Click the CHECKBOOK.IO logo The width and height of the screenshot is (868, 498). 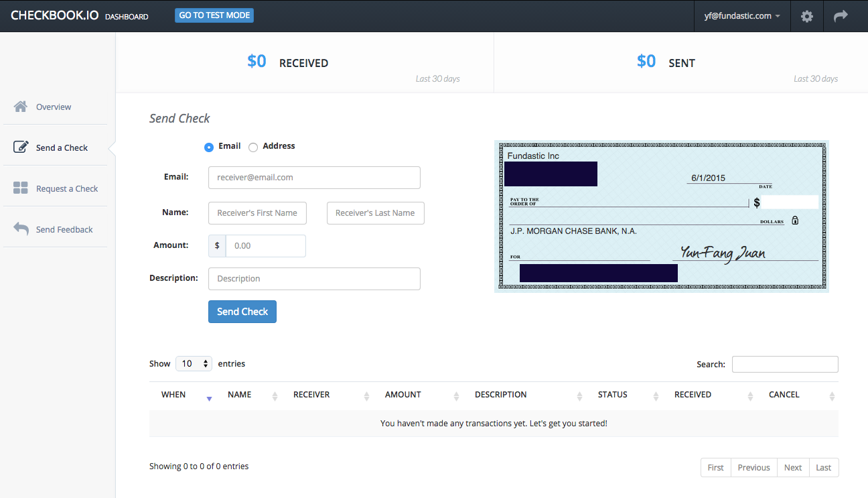coord(55,15)
